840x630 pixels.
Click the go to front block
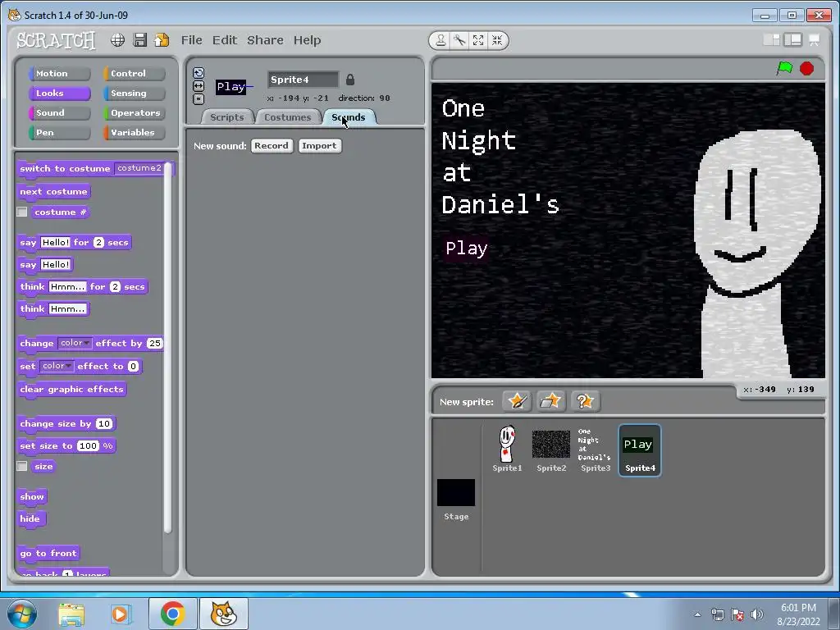(x=48, y=554)
